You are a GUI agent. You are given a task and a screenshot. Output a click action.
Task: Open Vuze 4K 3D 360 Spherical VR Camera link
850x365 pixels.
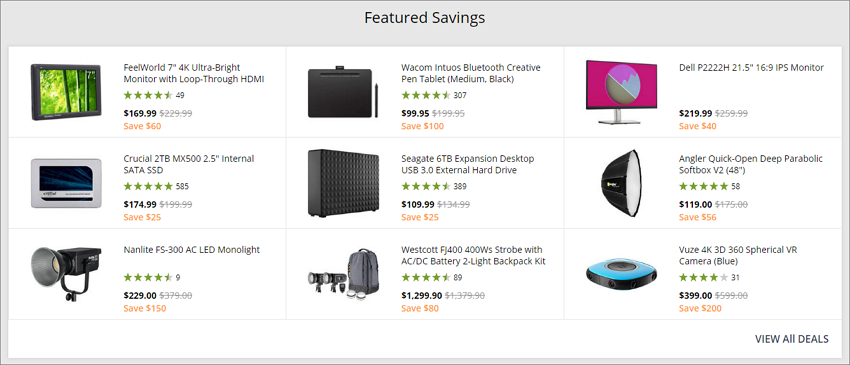738,255
